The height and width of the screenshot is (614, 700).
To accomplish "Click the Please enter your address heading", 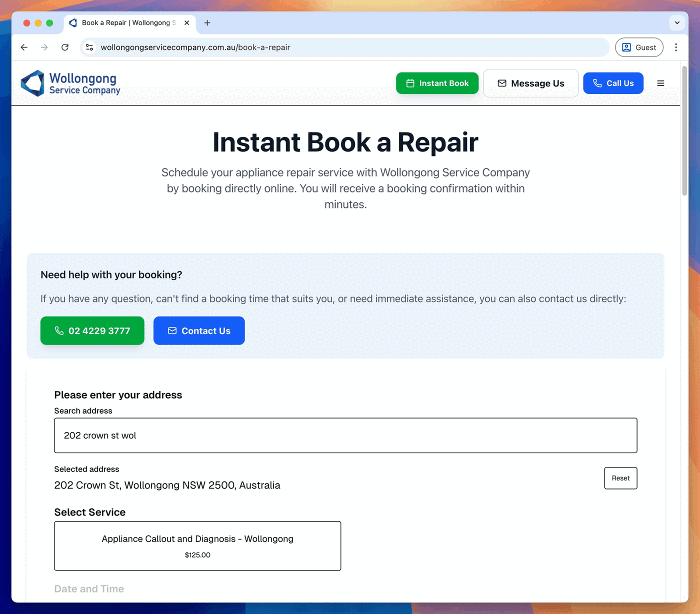I will click(x=118, y=395).
